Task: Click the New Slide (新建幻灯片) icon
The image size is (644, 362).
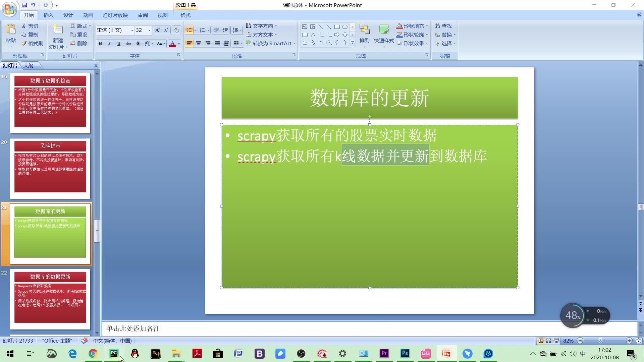Action: 58,29
